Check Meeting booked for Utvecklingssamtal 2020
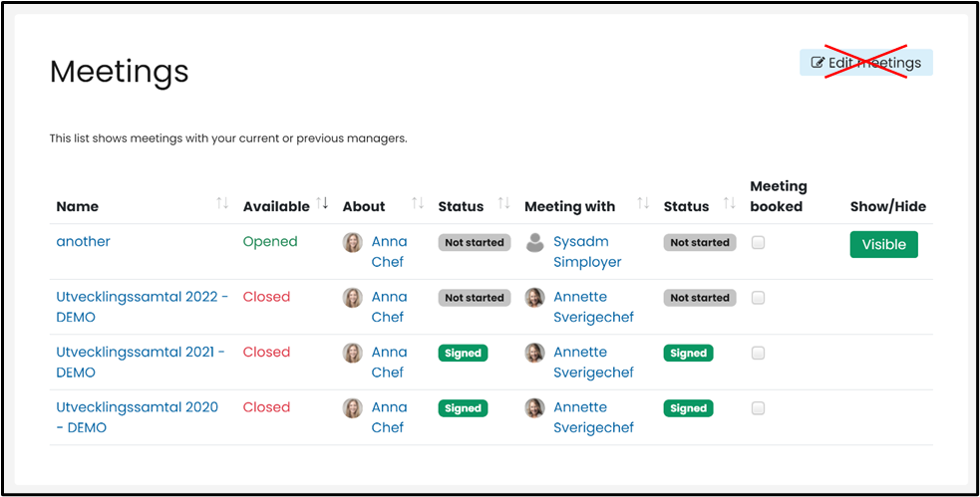 tap(759, 407)
